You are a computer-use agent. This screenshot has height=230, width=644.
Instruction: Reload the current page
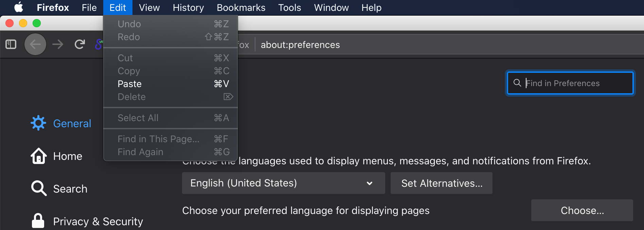(80, 44)
